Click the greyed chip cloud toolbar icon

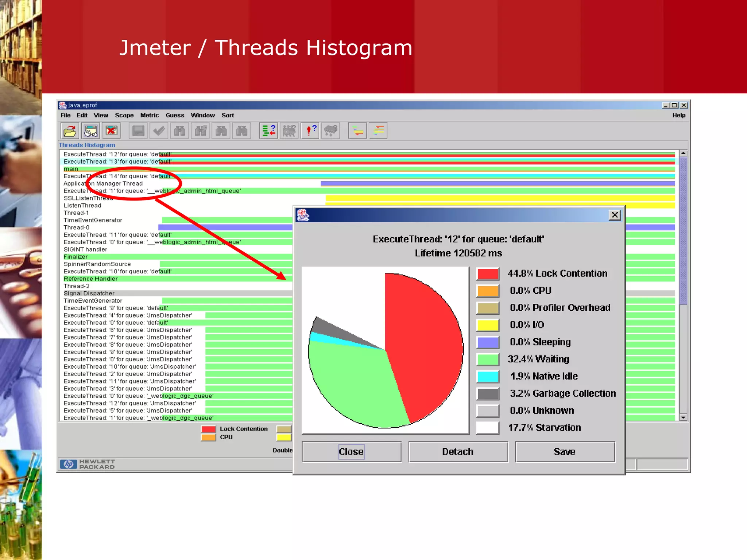(x=331, y=131)
